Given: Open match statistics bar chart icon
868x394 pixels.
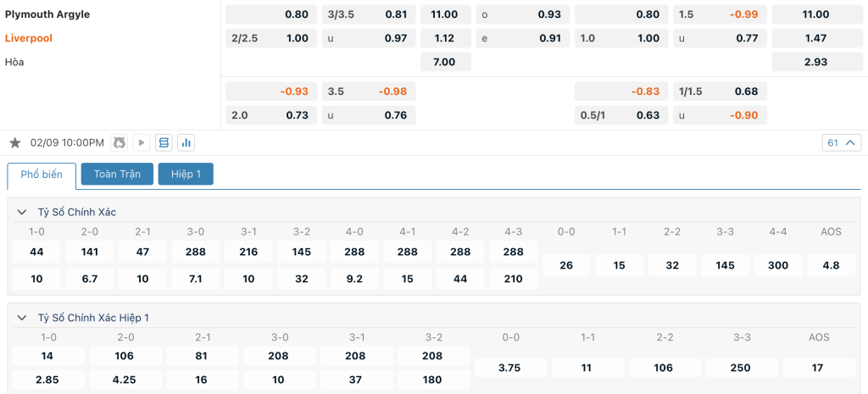Looking at the screenshot, I should [x=186, y=143].
